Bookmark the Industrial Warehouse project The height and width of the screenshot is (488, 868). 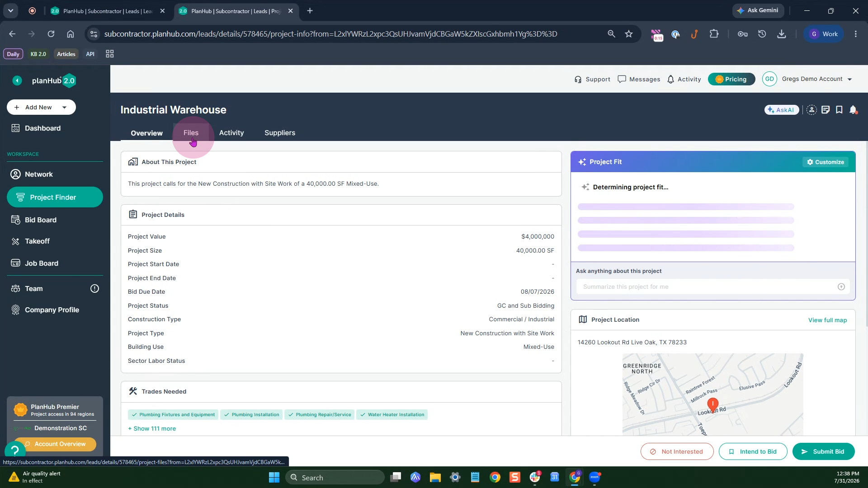coord(839,110)
